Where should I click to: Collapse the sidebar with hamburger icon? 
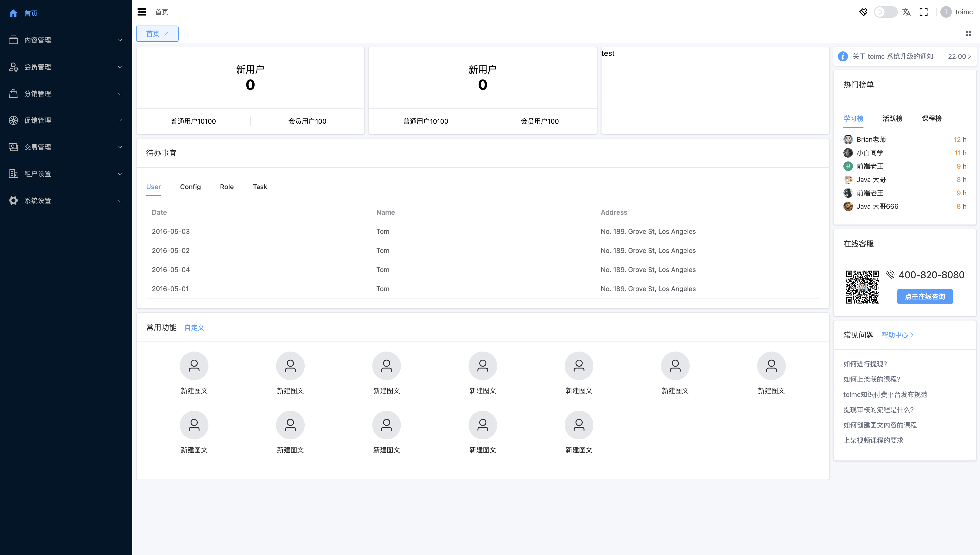[142, 12]
